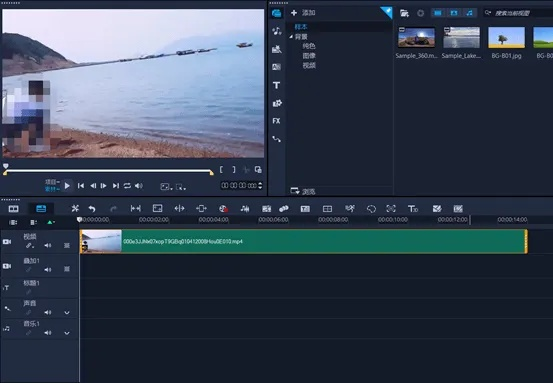Click the show all visible tracks icon
Image resolution: width=553 pixels, height=383 pixels.
click(x=13, y=222)
